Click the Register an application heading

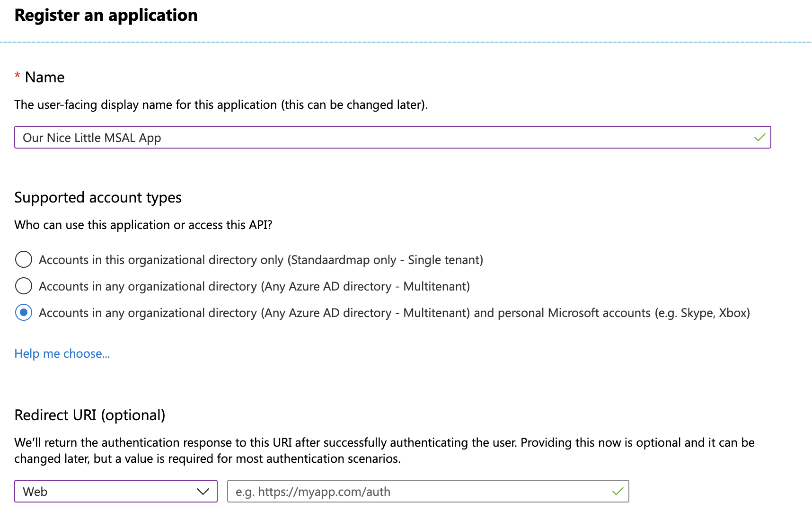click(106, 15)
